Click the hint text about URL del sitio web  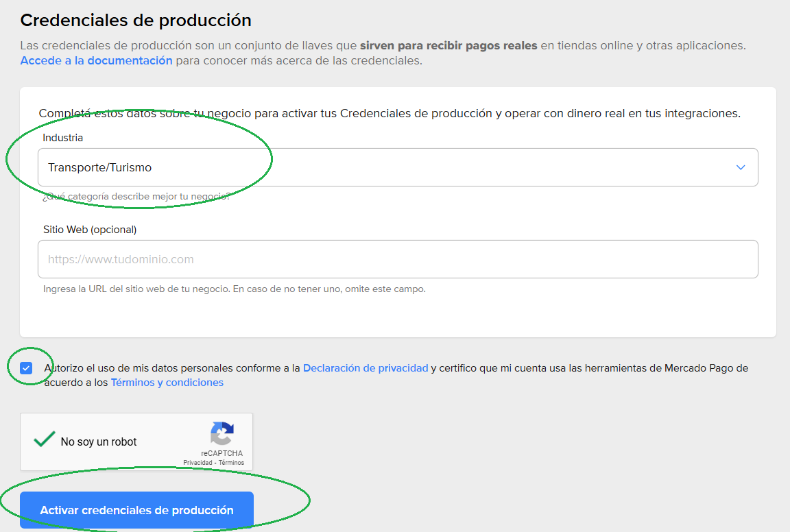(x=235, y=289)
